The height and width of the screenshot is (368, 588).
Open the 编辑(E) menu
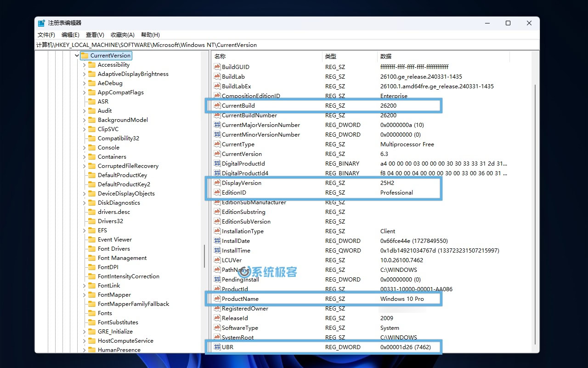pyautogui.click(x=70, y=34)
